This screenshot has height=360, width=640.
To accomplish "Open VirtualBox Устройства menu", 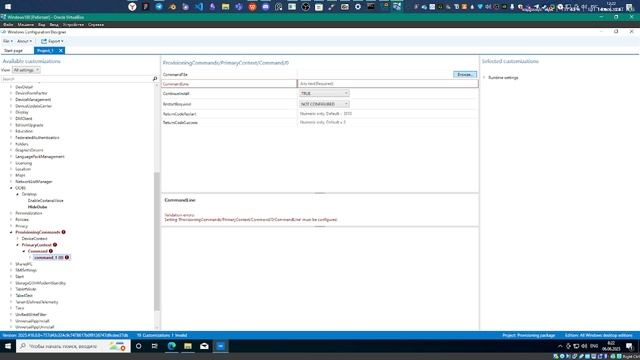I will [73, 24].
